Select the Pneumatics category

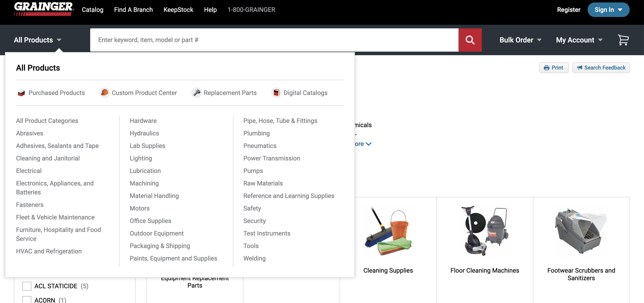point(260,146)
